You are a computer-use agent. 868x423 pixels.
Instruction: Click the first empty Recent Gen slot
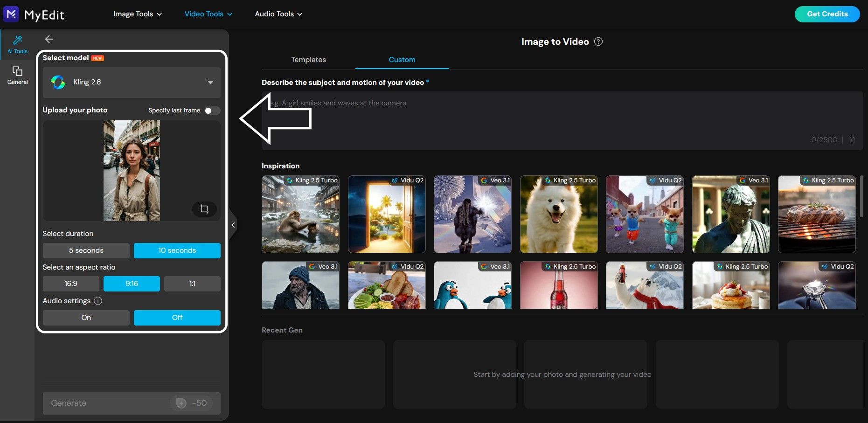(323, 374)
